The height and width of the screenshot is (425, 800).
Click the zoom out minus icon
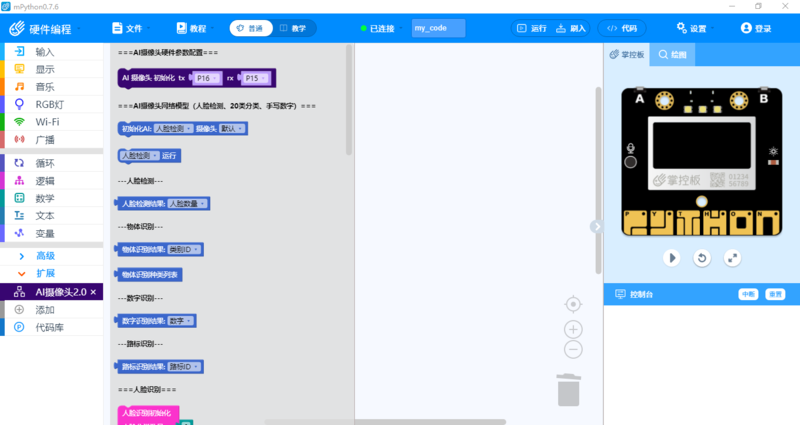pos(573,349)
